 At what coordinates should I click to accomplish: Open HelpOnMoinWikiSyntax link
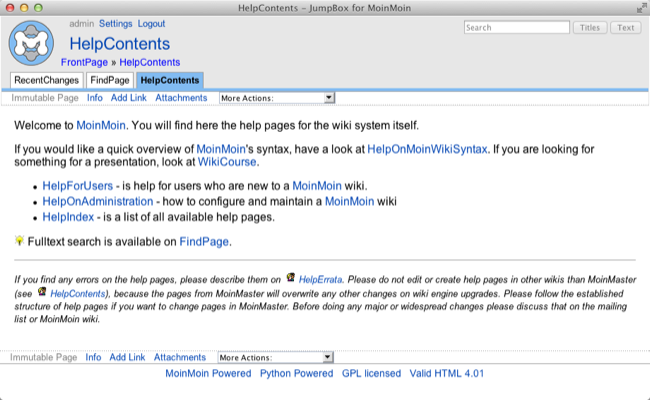tap(427, 149)
